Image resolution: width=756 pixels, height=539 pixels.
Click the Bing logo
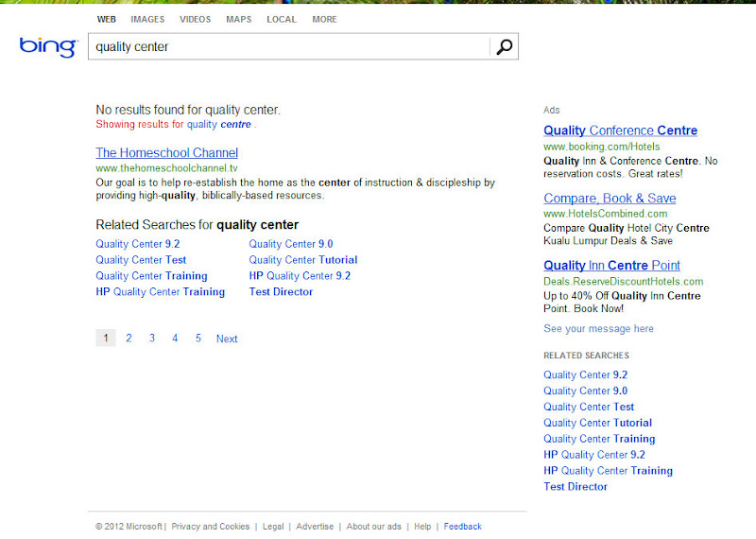[x=48, y=46]
